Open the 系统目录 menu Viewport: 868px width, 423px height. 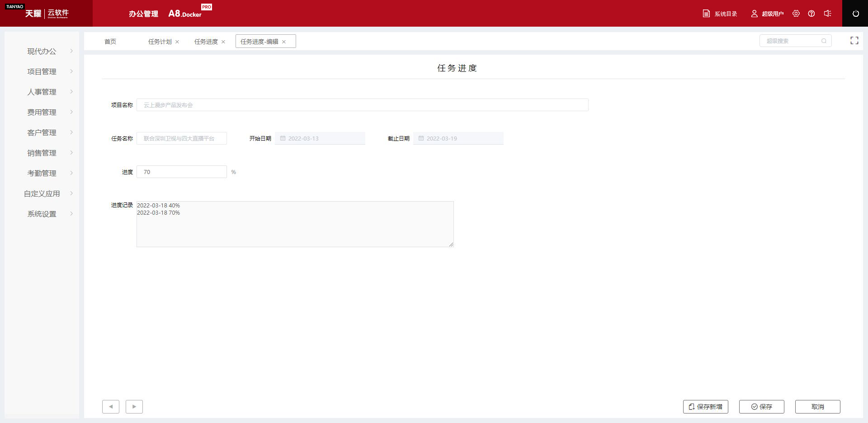[x=720, y=14]
